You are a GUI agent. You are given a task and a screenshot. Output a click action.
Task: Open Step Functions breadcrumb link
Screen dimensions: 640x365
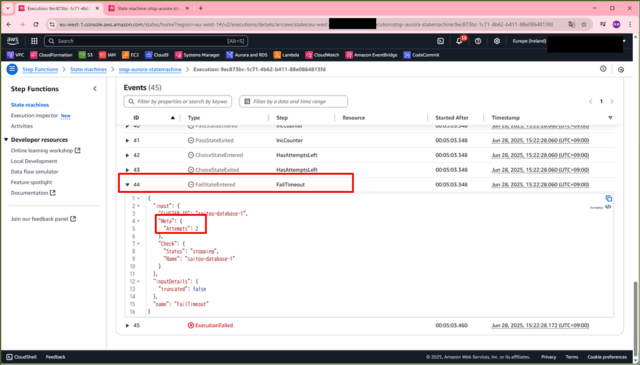[40, 69]
